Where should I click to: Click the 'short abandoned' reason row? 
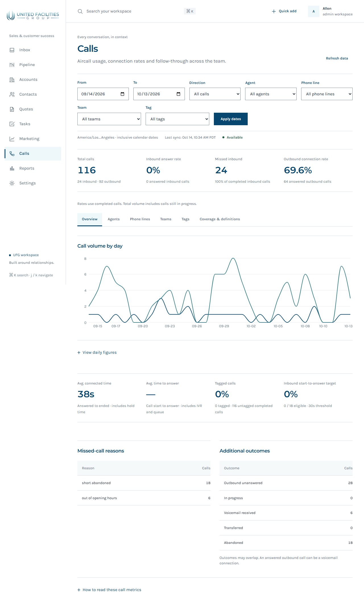coord(144,483)
